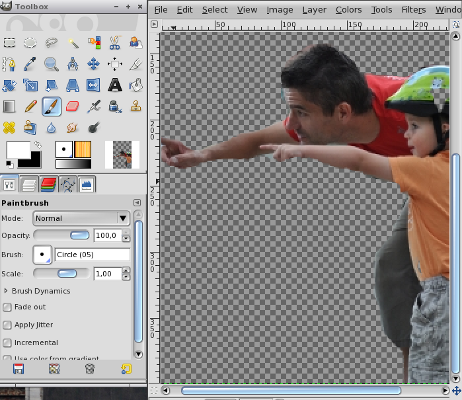Click the delete saved options button

90,369
